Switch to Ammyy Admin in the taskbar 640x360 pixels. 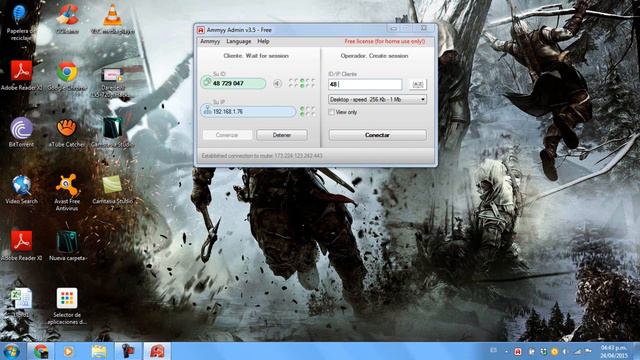tap(157, 351)
